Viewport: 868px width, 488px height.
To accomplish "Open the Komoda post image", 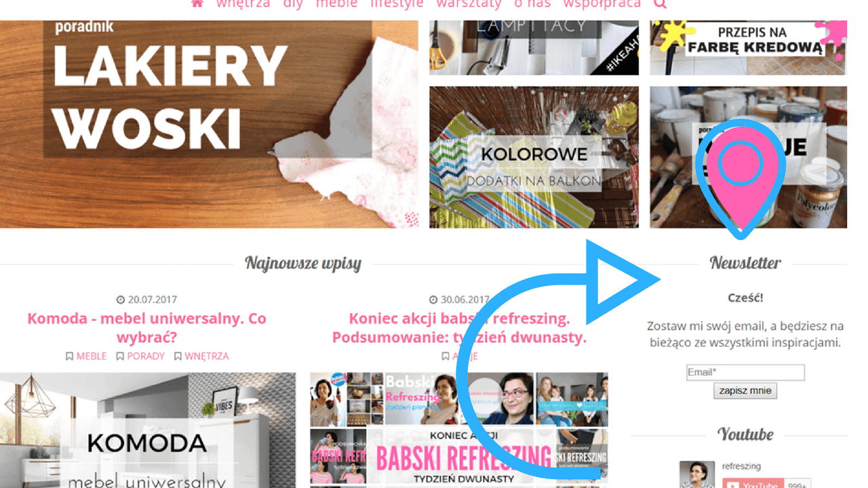I will tap(148, 430).
